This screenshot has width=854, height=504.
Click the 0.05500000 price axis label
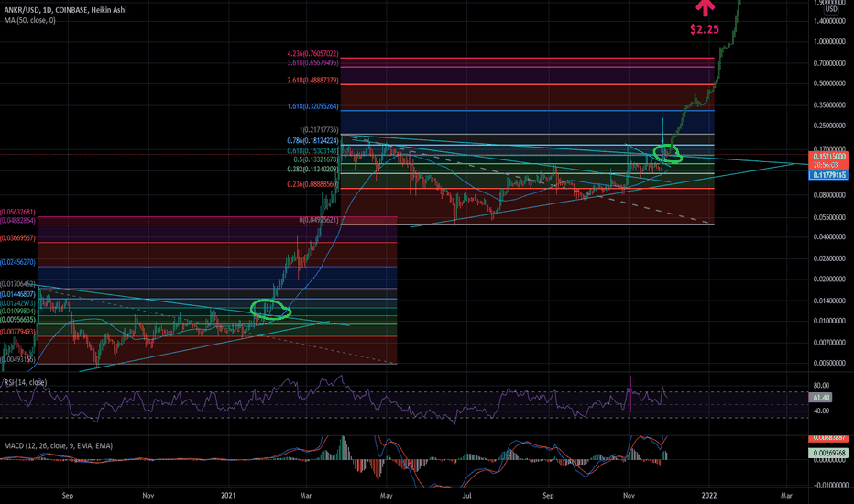pos(829,217)
